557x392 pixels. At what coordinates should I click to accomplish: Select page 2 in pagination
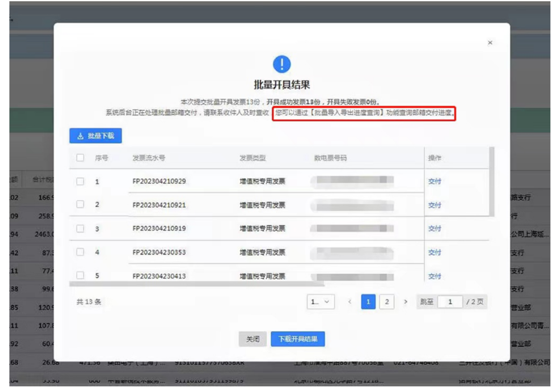pyautogui.click(x=387, y=302)
